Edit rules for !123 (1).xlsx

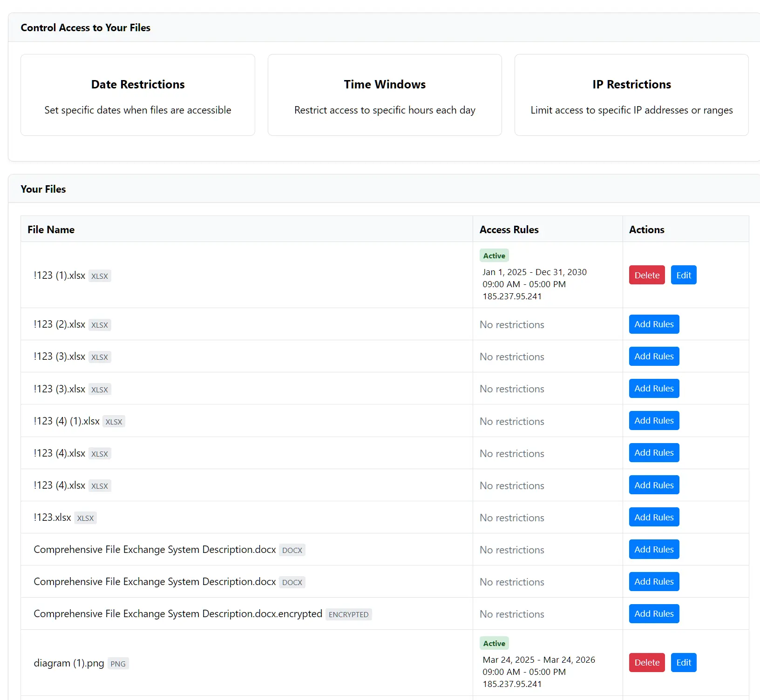pyautogui.click(x=684, y=275)
